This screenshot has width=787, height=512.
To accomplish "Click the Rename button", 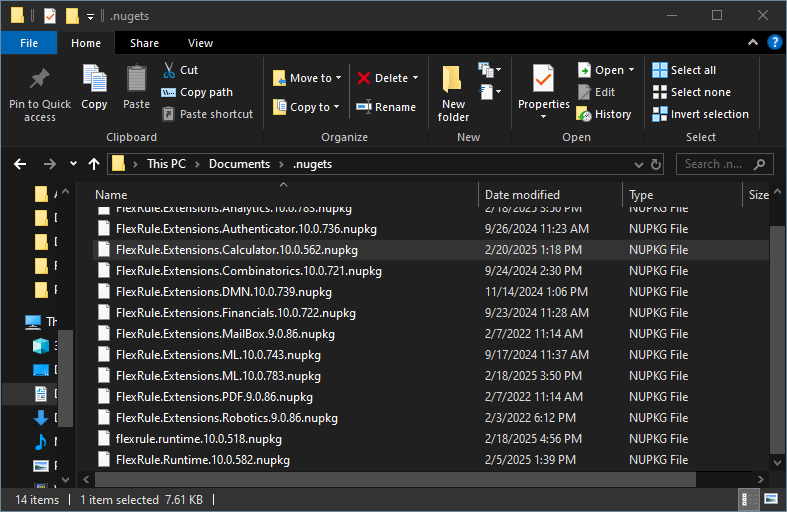I will coord(386,107).
